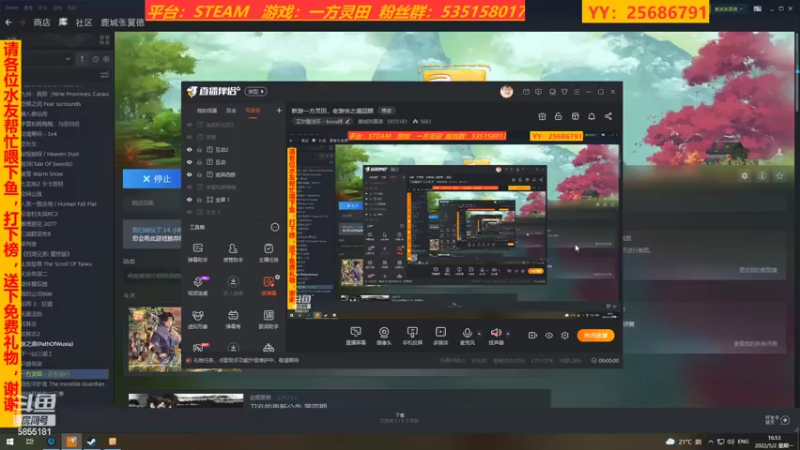Click the orange end-stream (关闭直播) button
The height and width of the screenshot is (450, 800).
tap(595, 335)
